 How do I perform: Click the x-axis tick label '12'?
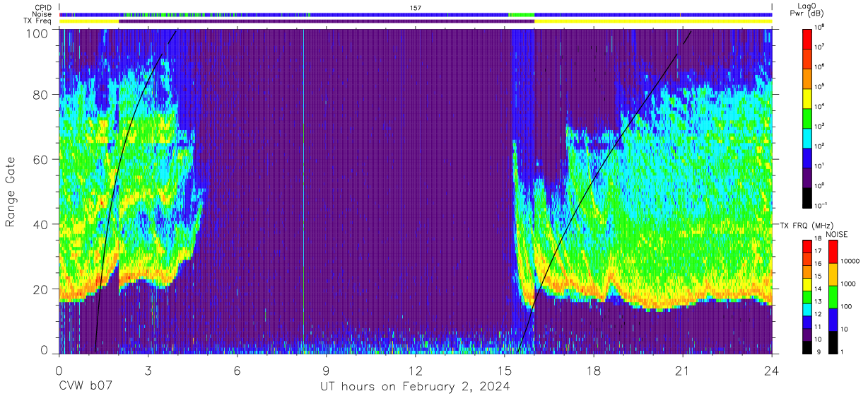point(416,371)
